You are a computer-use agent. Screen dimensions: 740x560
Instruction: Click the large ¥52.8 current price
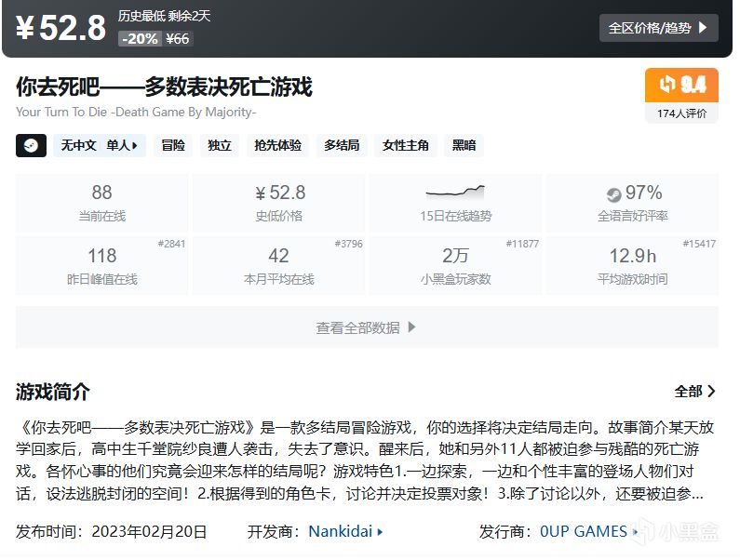click(x=61, y=28)
